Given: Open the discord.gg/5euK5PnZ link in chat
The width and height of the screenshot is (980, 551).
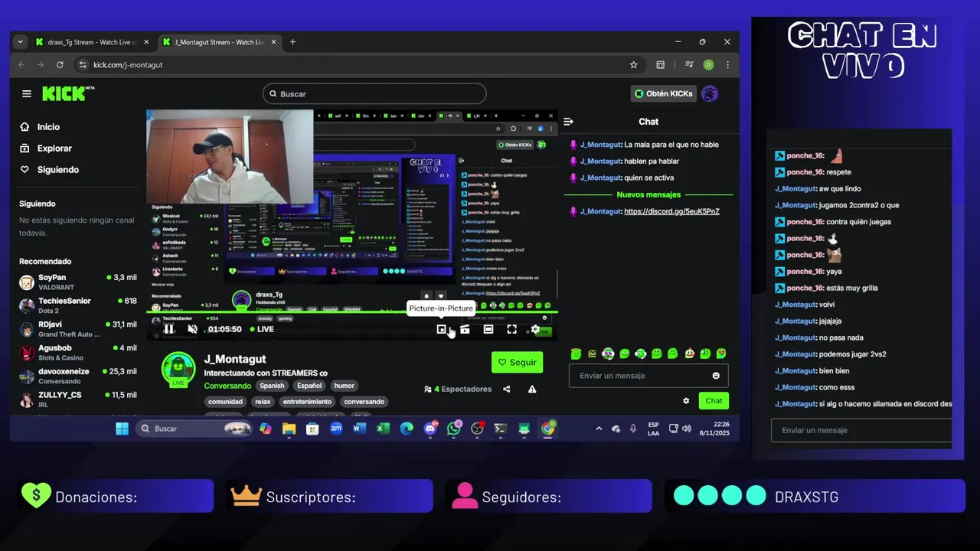Looking at the screenshot, I should [671, 211].
